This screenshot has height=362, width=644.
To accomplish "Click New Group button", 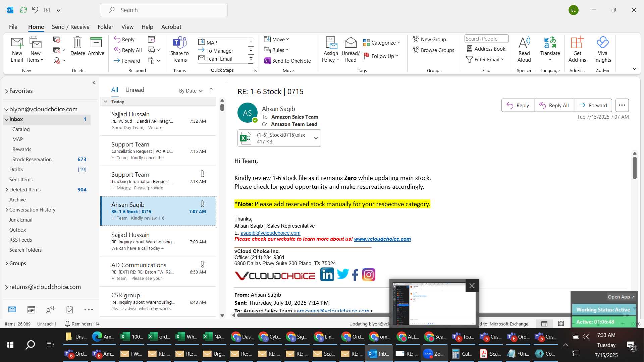I will (x=429, y=39).
